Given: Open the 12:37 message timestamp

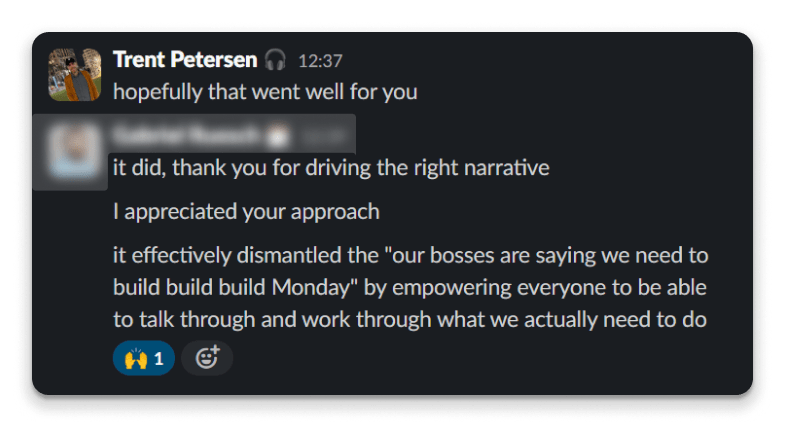Looking at the screenshot, I should 319,61.
